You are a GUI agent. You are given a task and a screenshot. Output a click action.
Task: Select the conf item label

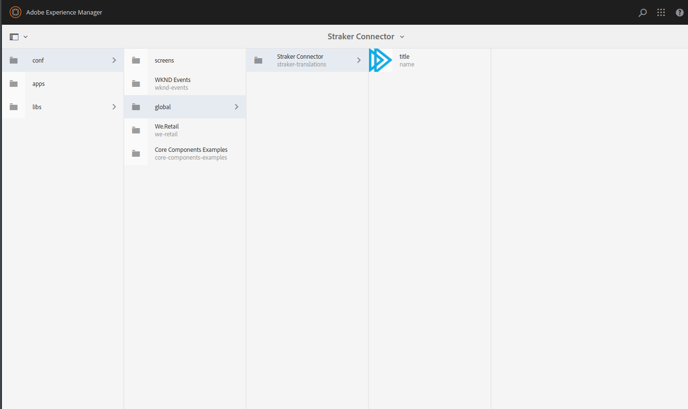click(38, 61)
